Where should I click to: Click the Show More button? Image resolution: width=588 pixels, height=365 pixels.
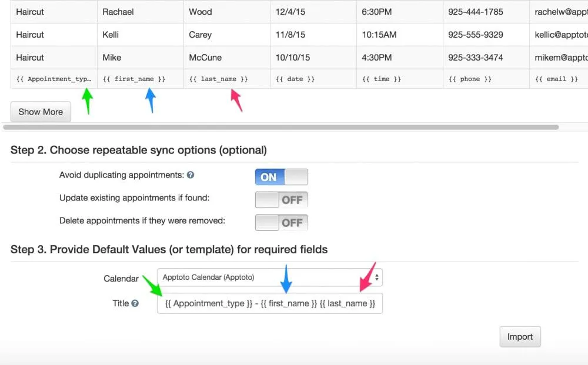point(40,112)
